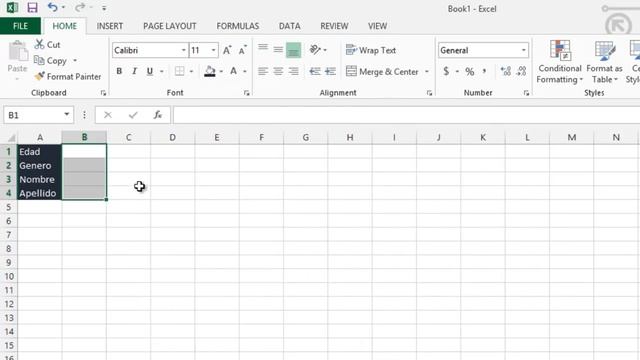Open the Insert Function fx dialog

(158, 115)
